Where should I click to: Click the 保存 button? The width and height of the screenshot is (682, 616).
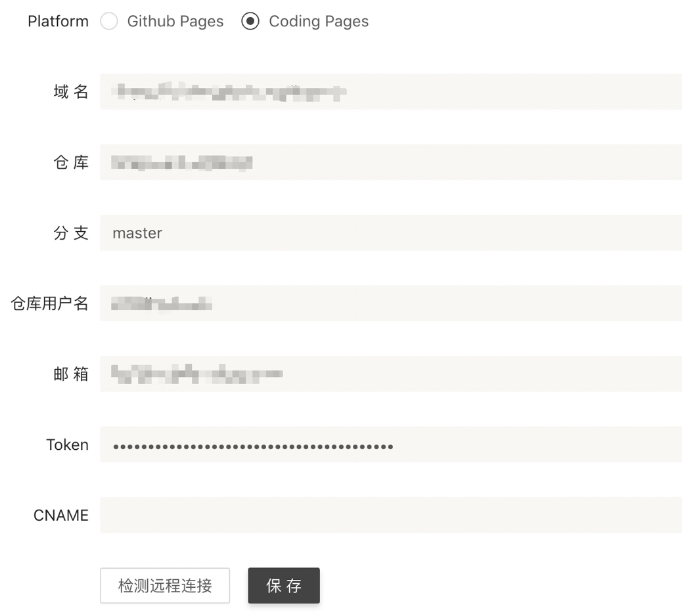click(283, 585)
